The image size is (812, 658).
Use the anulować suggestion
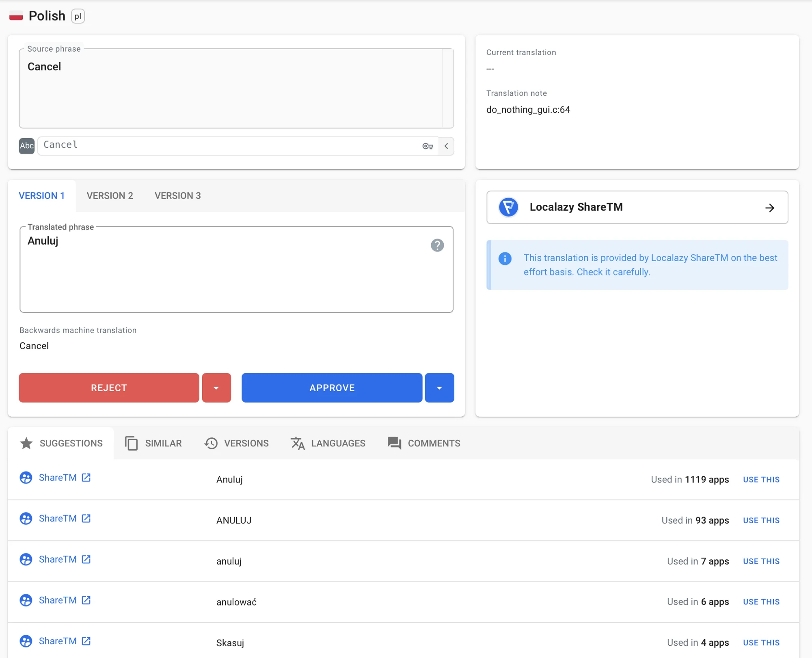click(x=761, y=602)
